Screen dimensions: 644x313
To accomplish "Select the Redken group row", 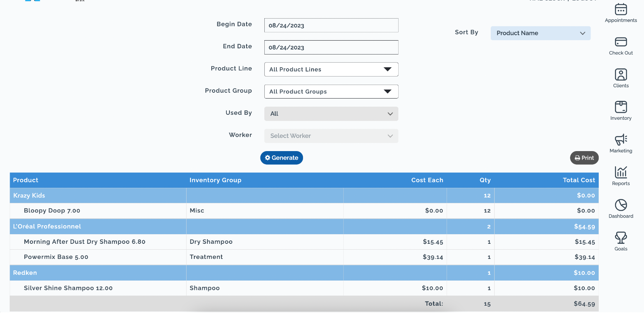I will (304, 273).
